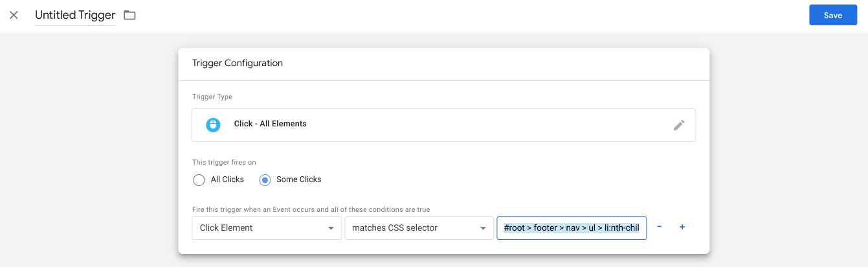Click the Untitled Trigger name field
Viewport: 868px width, 267px height.
tap(75, 15)
